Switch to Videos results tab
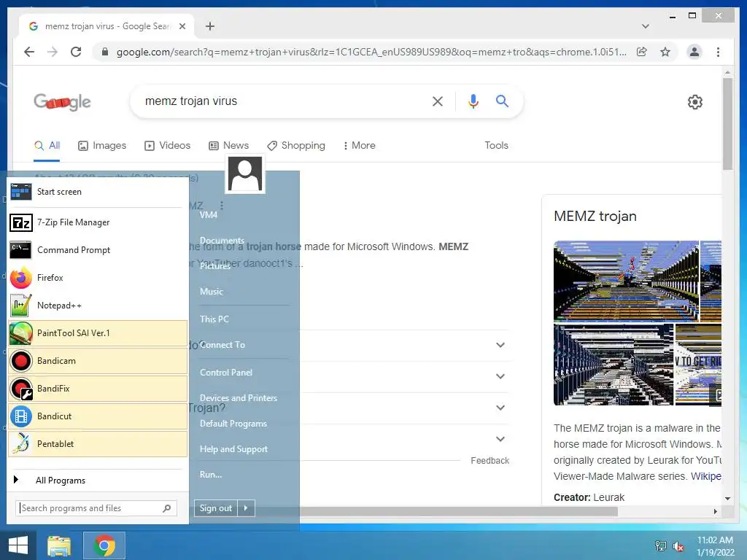 click(x=167, y=145)
